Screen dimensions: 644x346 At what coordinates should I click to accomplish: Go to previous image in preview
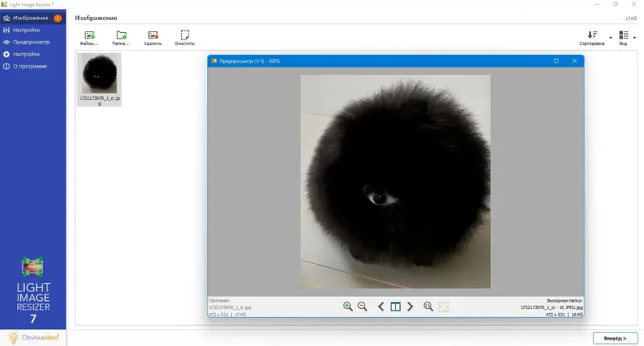[381, 307]
